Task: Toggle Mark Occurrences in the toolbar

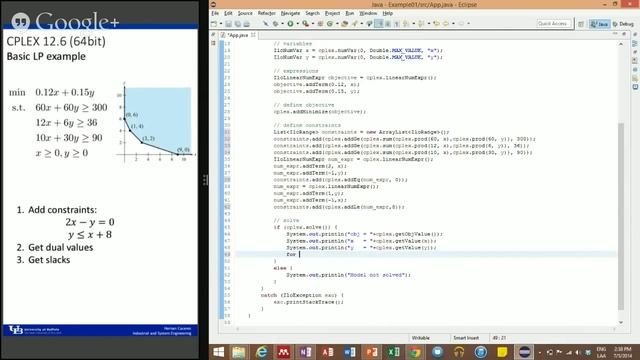Action: [x=379, y=24]
